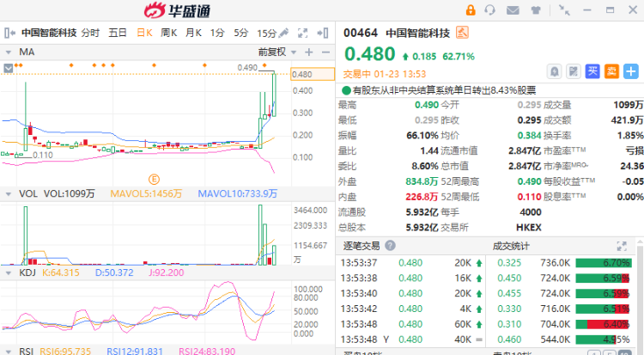This screenshot has height=355, width=644.
Task: Click the 外盘 value 834.8万
Action: point(422,181)
